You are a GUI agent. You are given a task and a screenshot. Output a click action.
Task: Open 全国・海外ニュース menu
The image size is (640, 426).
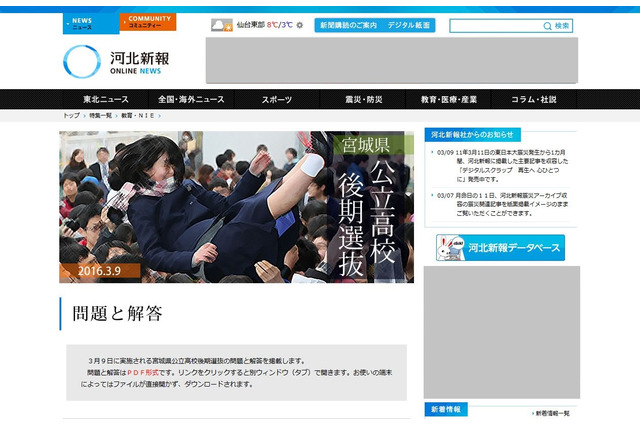point(191,99)
